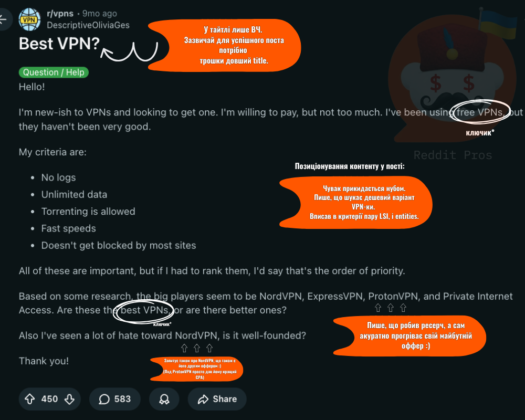Click the circled "free VPNs" keyword
The width and height of the screenshot is (525, 420).
tap(479, 112)
